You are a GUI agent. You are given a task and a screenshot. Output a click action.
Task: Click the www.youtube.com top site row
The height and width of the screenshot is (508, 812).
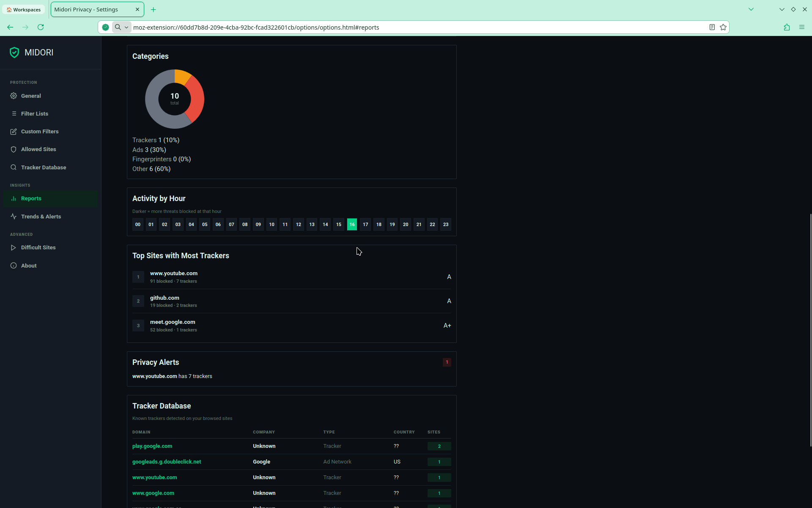(x=292, y=277)
